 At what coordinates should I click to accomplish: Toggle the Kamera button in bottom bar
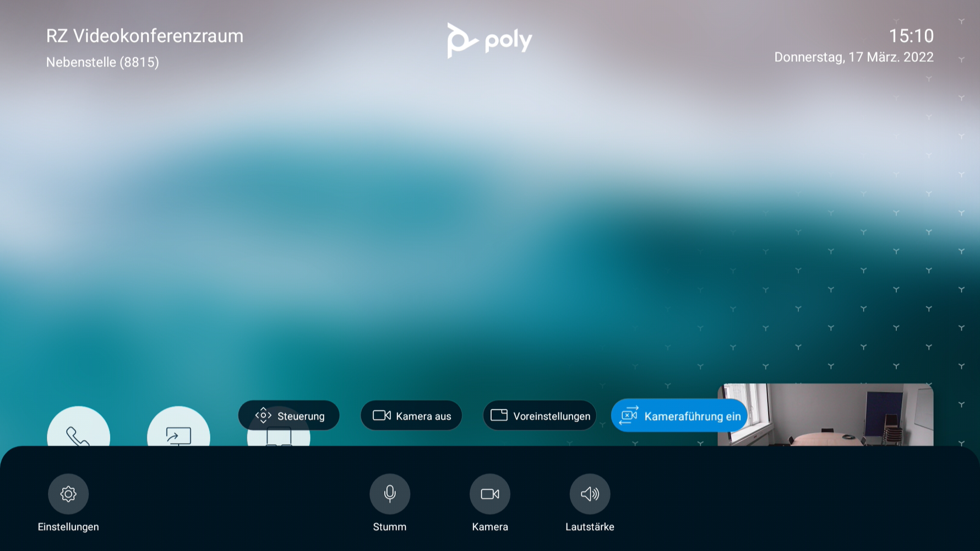(x=490, y=494)
